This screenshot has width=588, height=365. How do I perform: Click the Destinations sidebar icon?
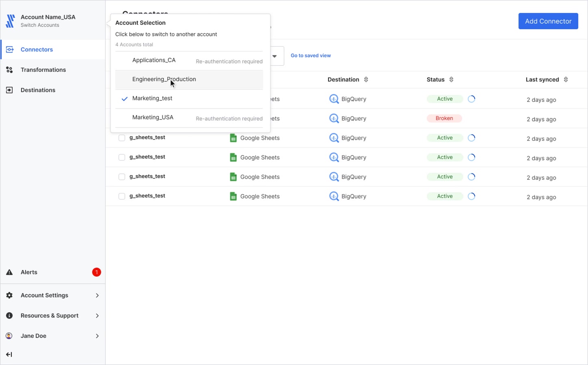coord(9,90)
